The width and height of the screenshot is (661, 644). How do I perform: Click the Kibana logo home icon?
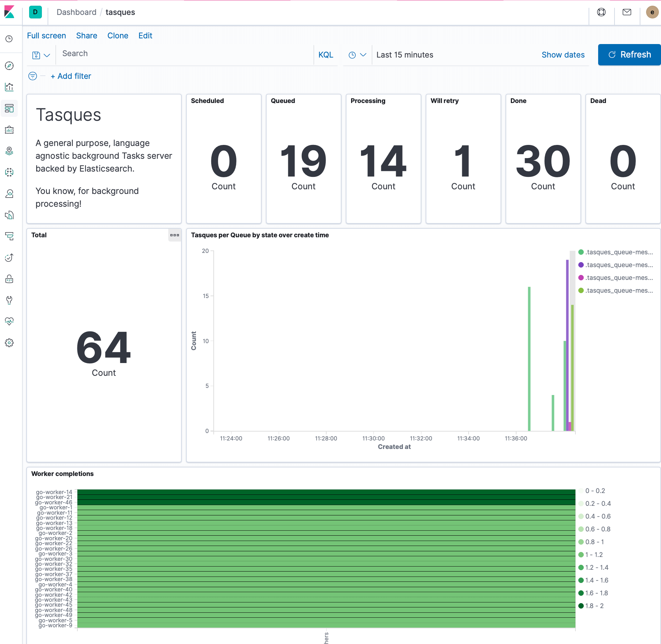(x=10, y=12)
